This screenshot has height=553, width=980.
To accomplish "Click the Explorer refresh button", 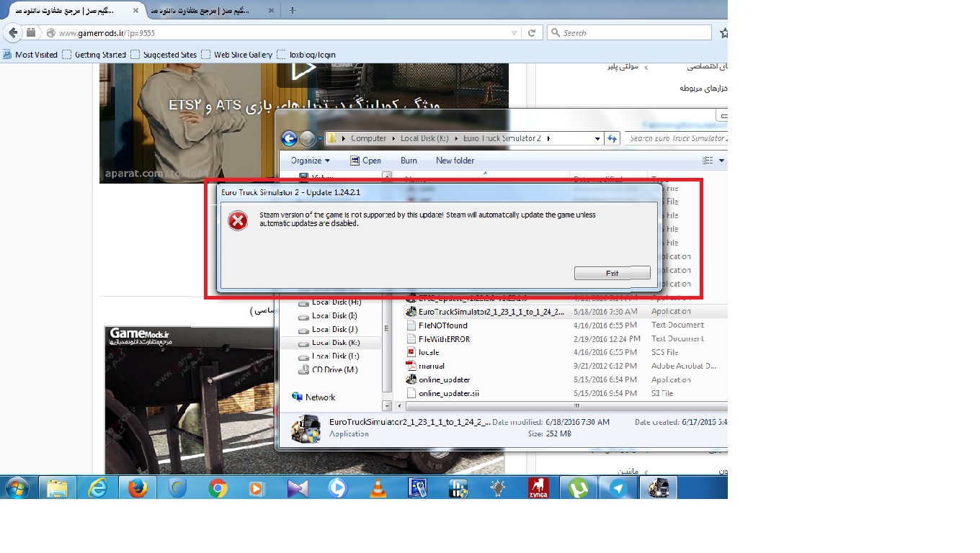I will 612,138.
